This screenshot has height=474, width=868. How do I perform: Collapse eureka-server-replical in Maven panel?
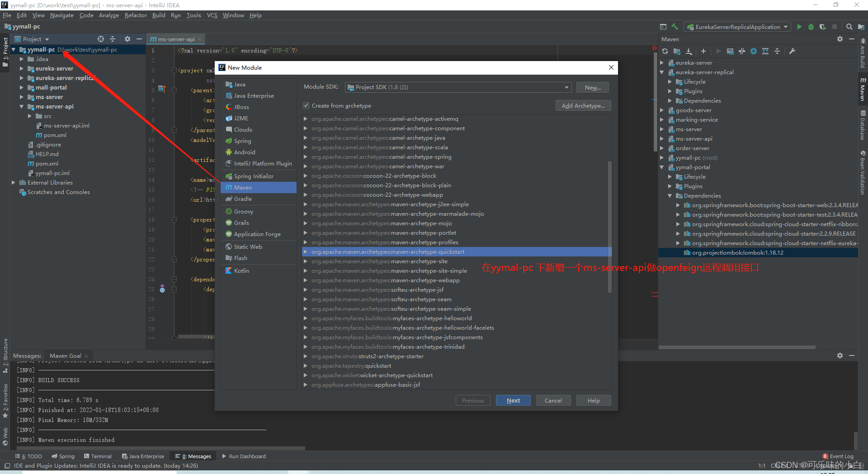coord(662,72)
